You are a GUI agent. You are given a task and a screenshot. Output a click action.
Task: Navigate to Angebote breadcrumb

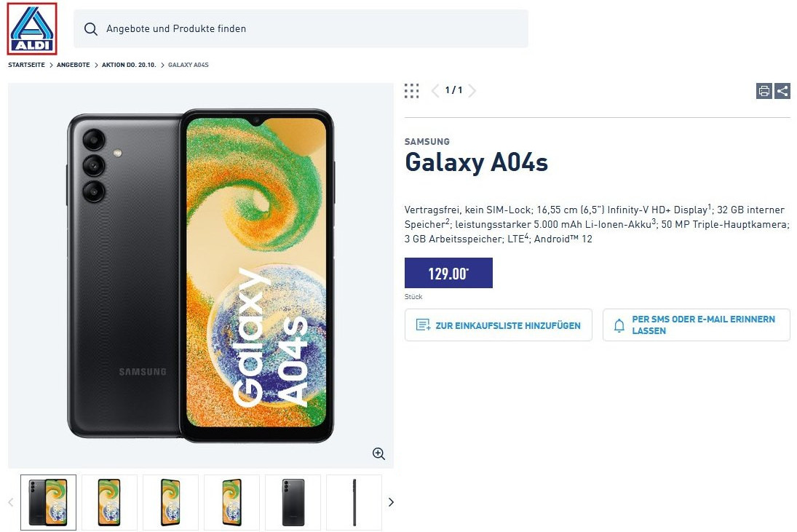(x=74, y=65)
